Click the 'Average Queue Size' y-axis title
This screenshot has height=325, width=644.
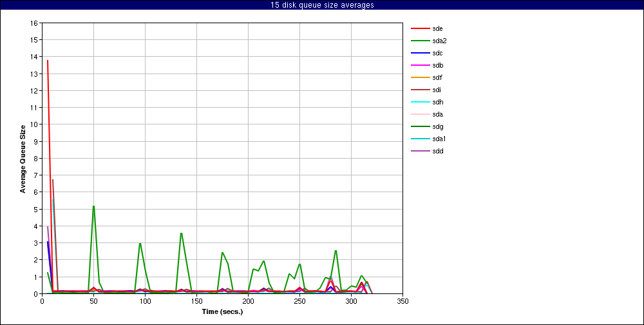(x=23, y=159)
